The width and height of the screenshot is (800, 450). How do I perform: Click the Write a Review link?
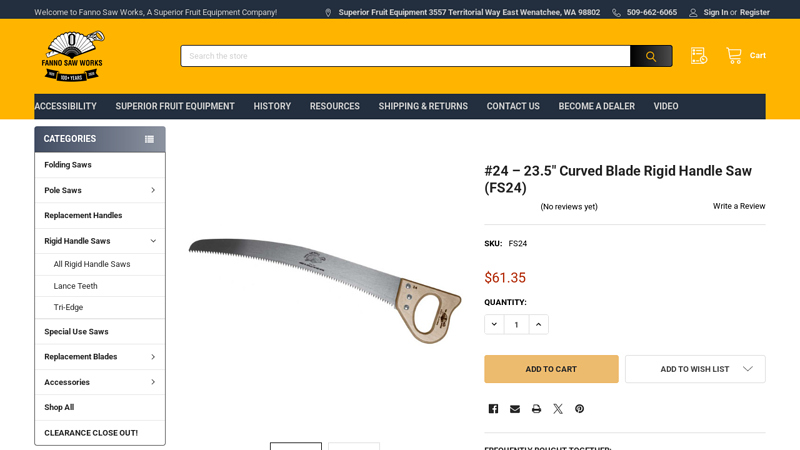[x=739, y=206]
